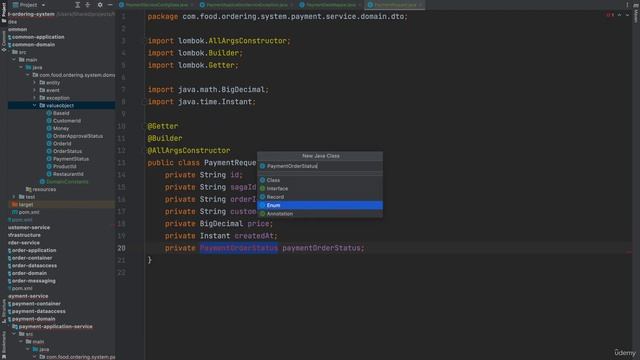Screen dimensions: 640x360
Task: Select the order-application module
Action: (34, 250)
